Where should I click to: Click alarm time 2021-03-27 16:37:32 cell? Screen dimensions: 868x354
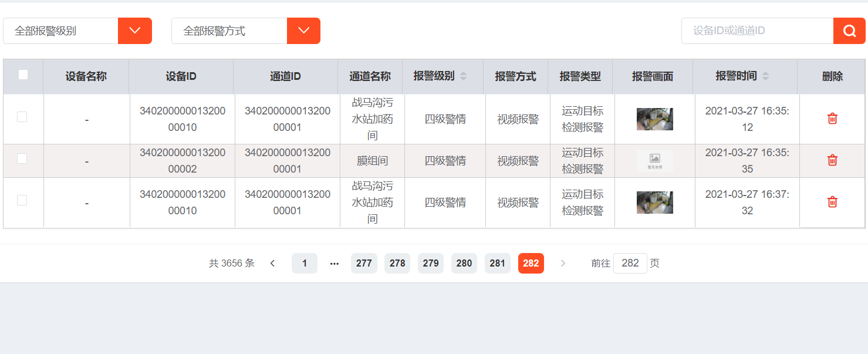747,203
